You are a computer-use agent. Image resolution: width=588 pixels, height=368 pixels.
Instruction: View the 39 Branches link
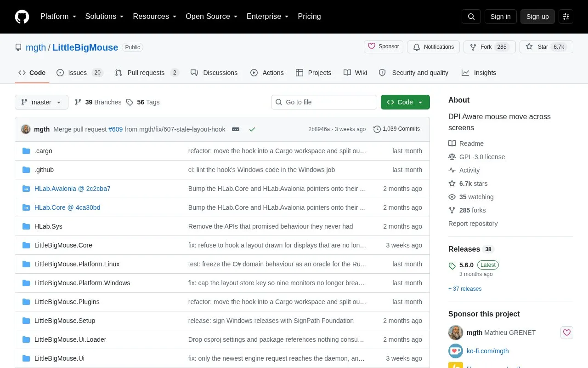coord(98,102)
